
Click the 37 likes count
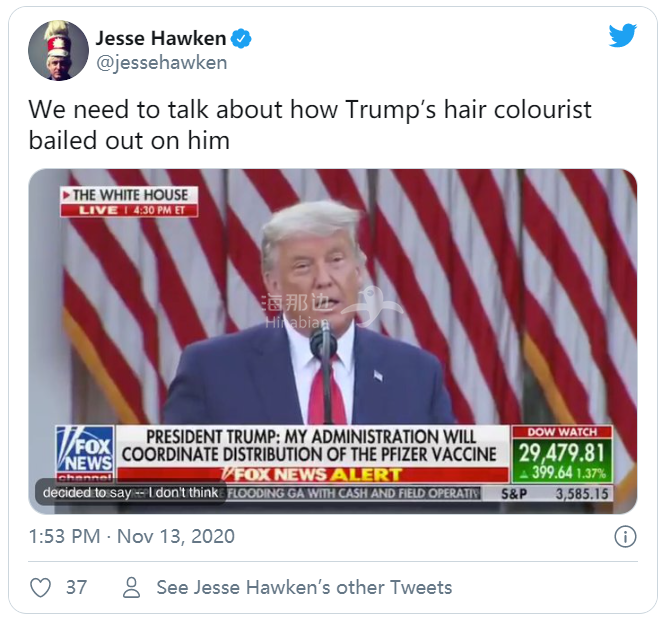(x=77, y=587)
